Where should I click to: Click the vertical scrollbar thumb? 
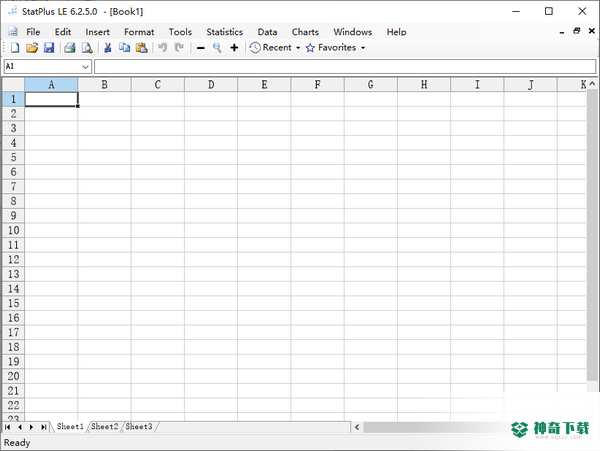[592, 234]
